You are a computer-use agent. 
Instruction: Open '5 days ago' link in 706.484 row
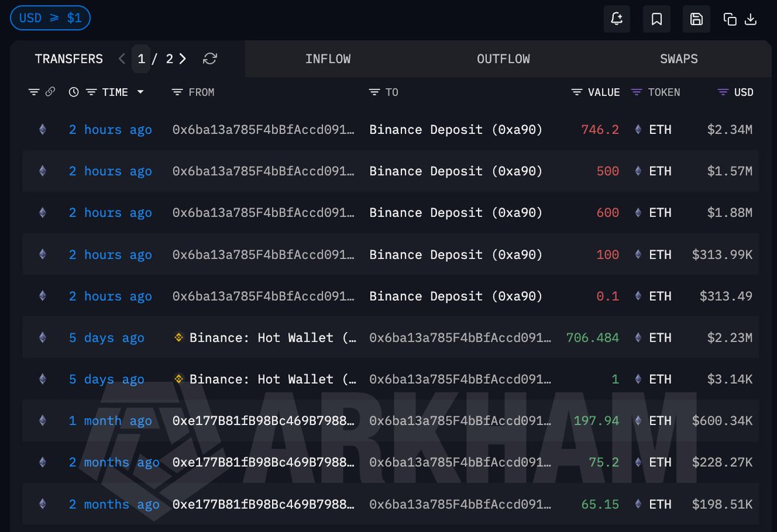pos(107,337)
